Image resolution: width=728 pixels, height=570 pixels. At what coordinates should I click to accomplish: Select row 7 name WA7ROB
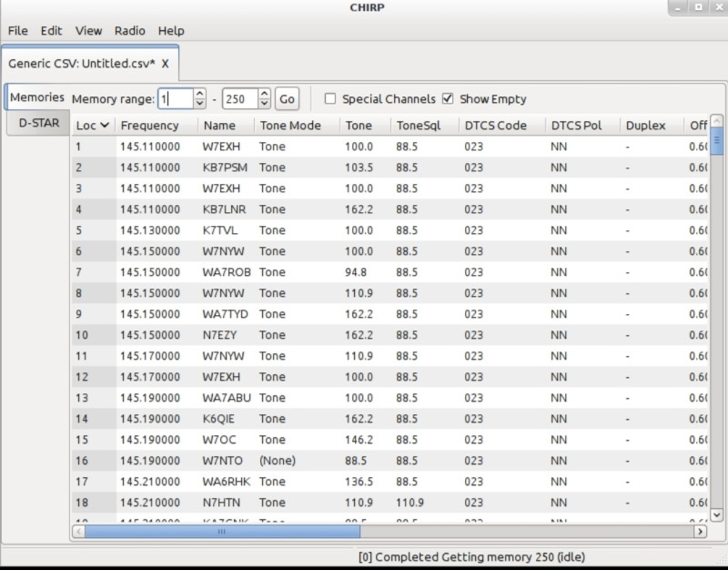pyautogui.click(x=227, y=272)
